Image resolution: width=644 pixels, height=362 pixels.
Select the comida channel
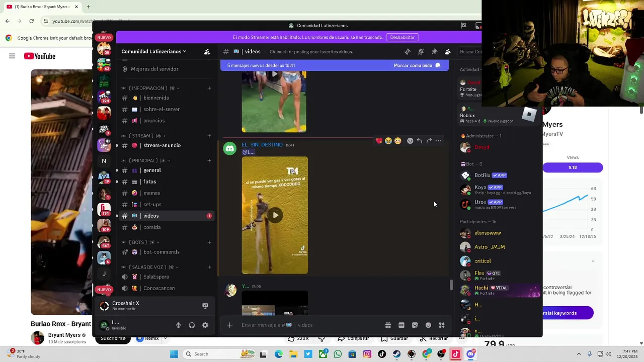(x=167, y=227)
